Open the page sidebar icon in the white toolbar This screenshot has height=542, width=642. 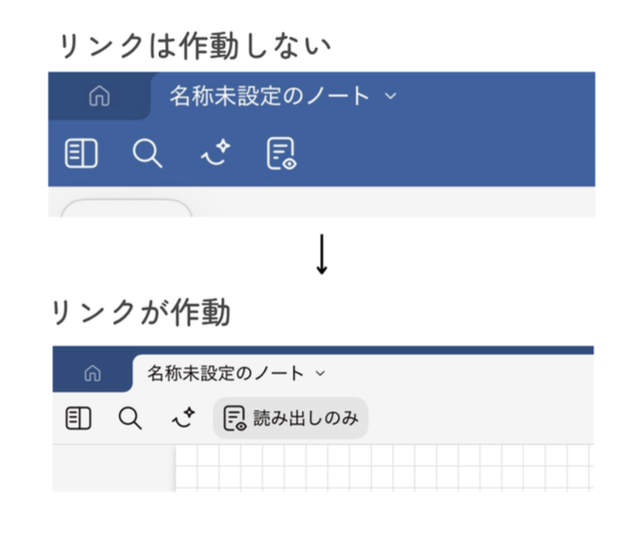(79, 418)
